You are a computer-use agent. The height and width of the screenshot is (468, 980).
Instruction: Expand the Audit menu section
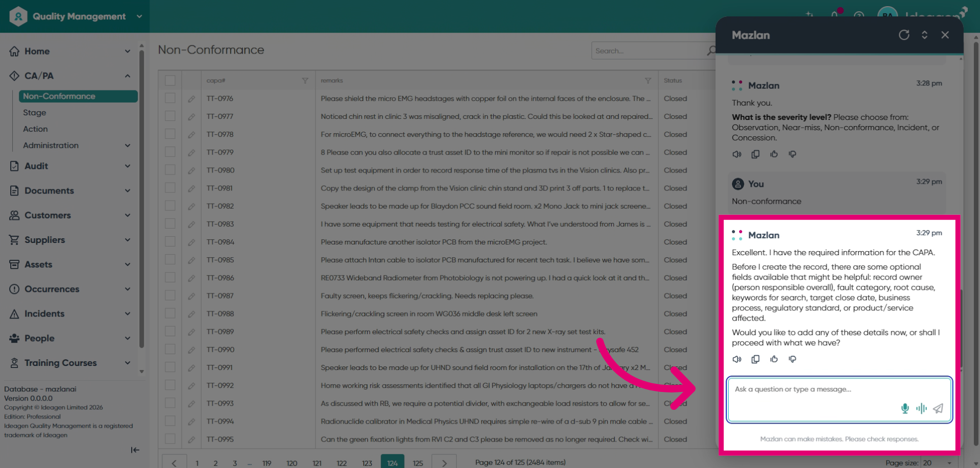pos(128,166)
